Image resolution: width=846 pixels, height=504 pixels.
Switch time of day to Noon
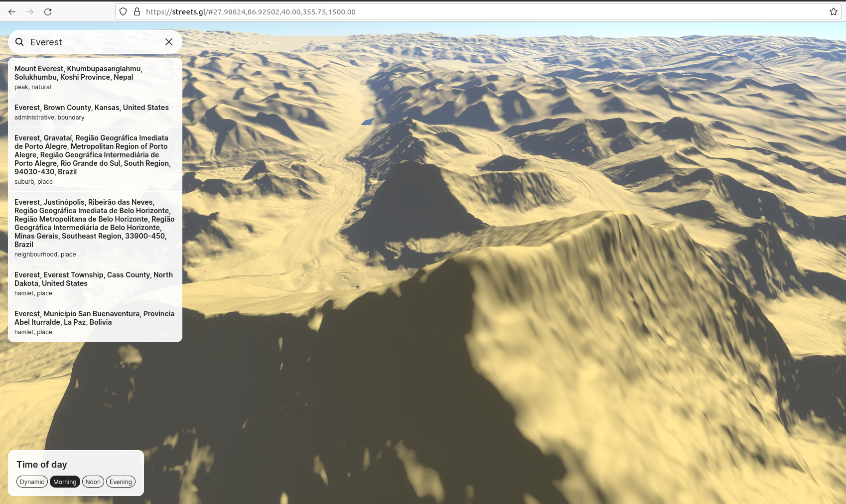93,482
